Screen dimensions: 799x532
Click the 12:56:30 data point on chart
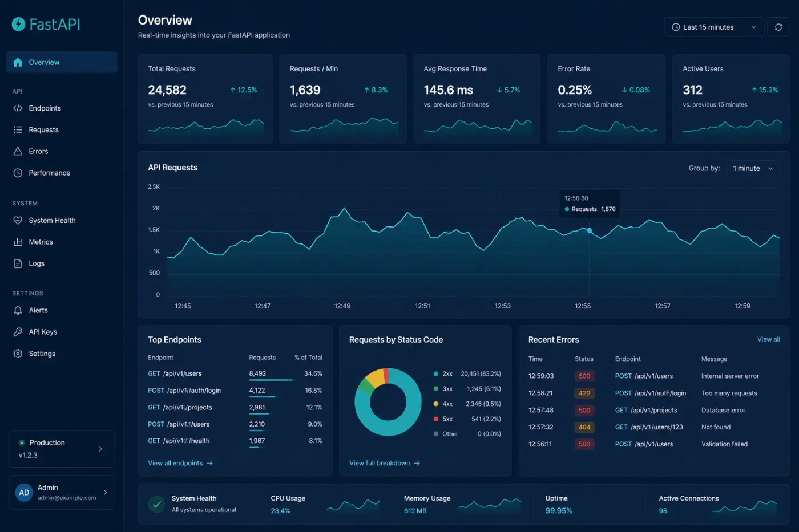point(590,230)
